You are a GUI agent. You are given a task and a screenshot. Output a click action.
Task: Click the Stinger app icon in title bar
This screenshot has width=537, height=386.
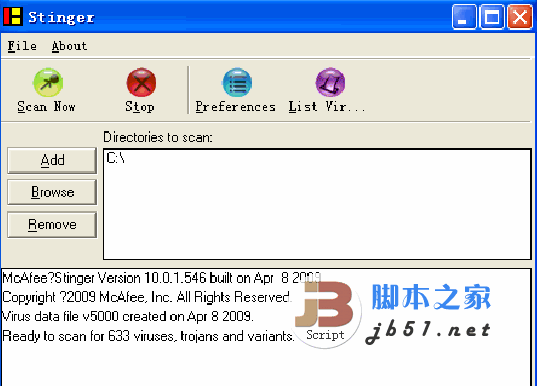tap(13, 16)
